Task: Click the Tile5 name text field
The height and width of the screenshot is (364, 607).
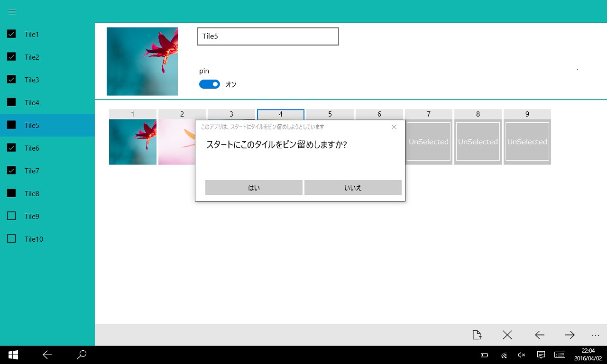Action: (x=268, y=36)
